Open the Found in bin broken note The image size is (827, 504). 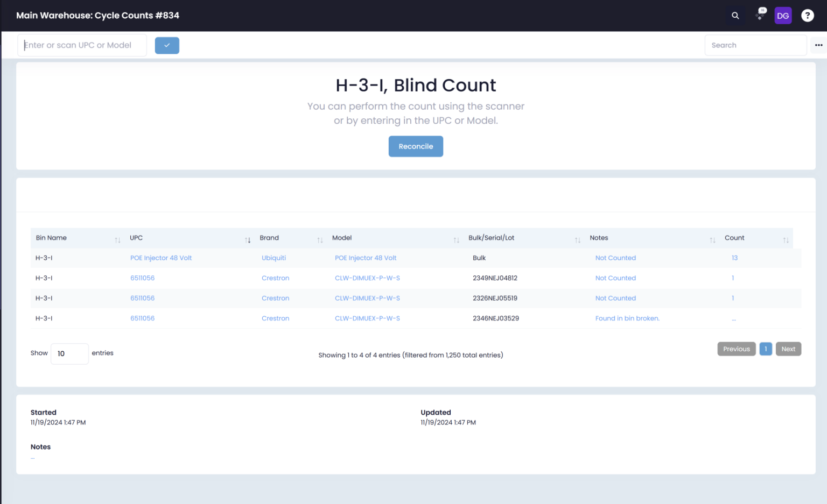pos(627,318)
